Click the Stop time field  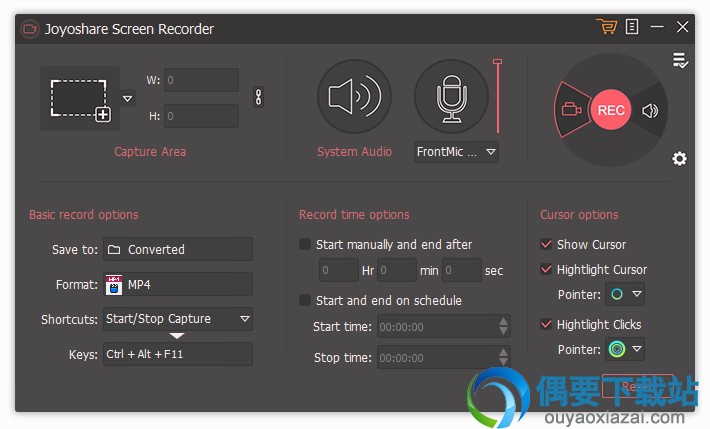click(x=443, y=357)
